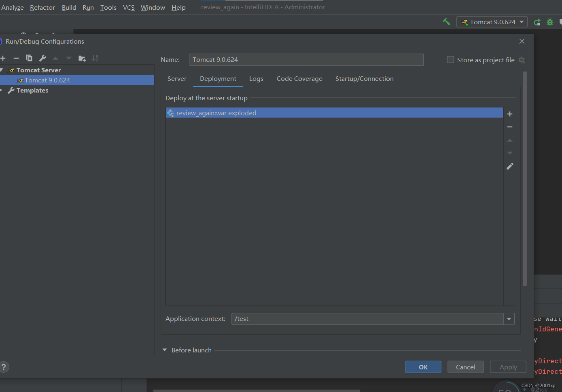
Task: Move deployment artifact up
Action: tap(510, 140)
